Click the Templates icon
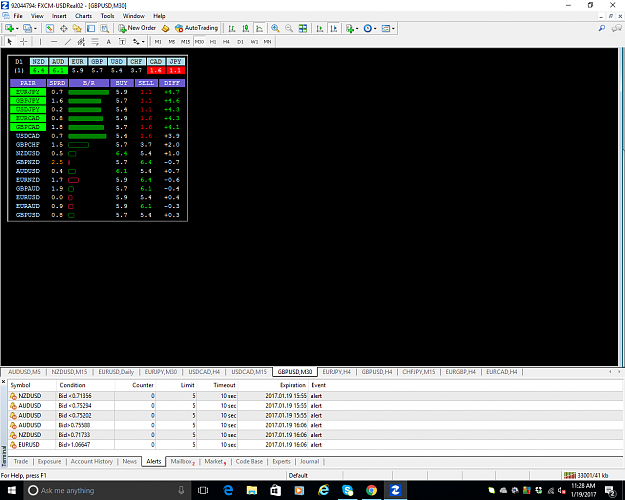This screenshot has height=500, width=625. click(385, 28)
